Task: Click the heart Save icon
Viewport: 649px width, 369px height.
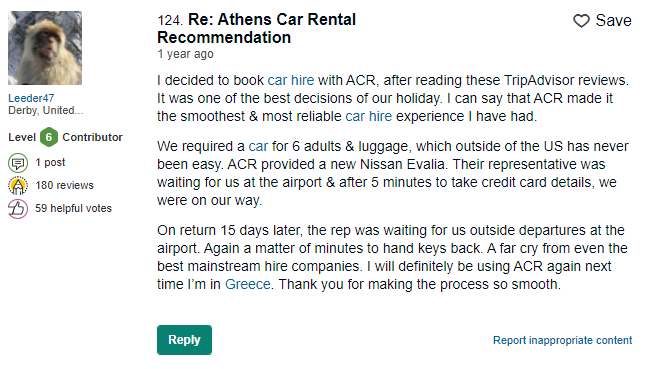Action: click(581, 20)
